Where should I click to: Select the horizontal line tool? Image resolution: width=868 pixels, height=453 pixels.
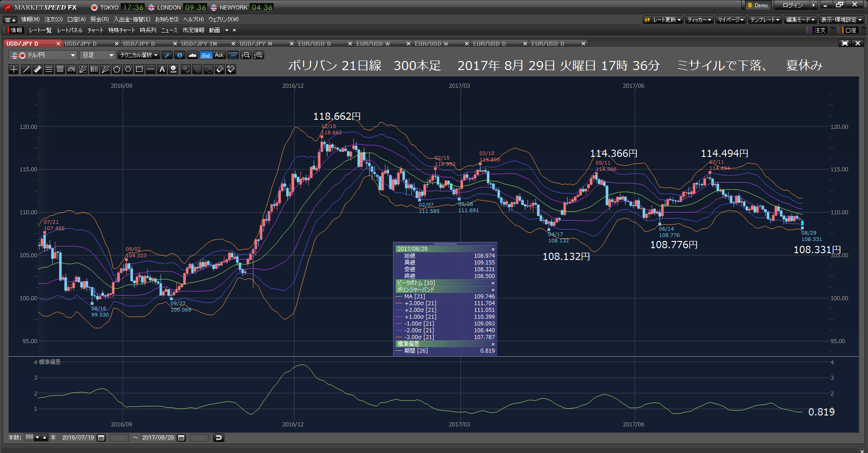click(151, 69)
